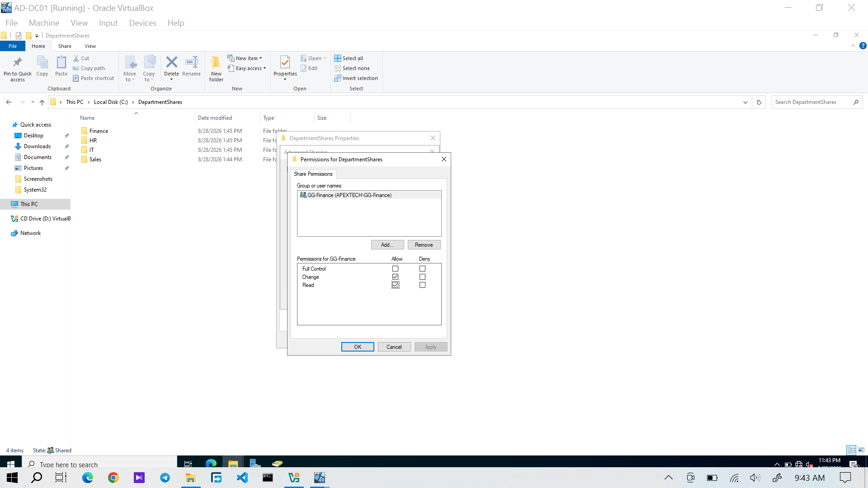Open Visual Studio Code in taskbar
Screen dimensions: 868x488
242,478
